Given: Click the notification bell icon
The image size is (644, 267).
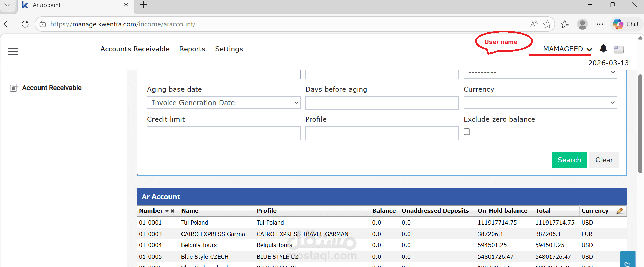Looking at the screenshot, I should 603,49.
